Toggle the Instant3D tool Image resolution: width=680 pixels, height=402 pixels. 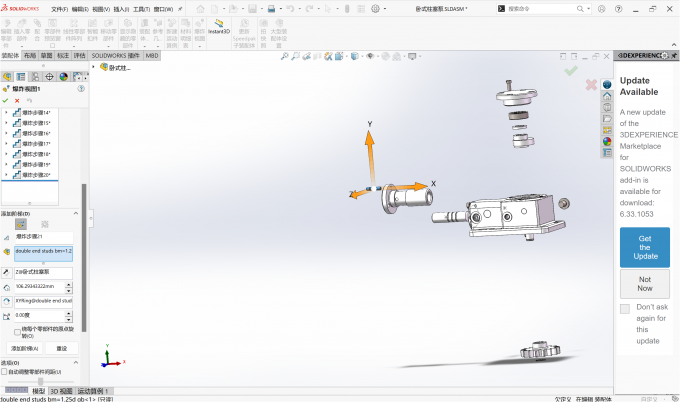(219, 27)
